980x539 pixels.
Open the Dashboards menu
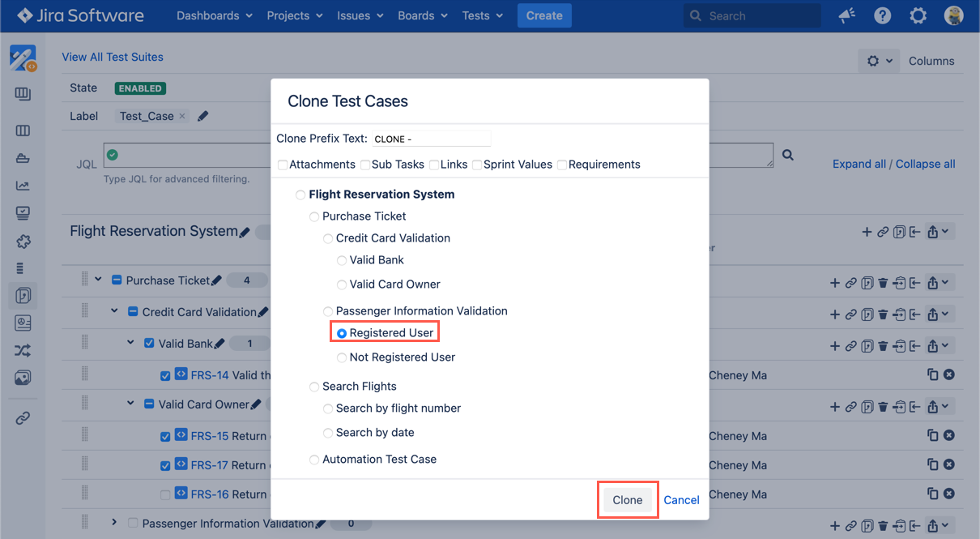coord(214,15)
